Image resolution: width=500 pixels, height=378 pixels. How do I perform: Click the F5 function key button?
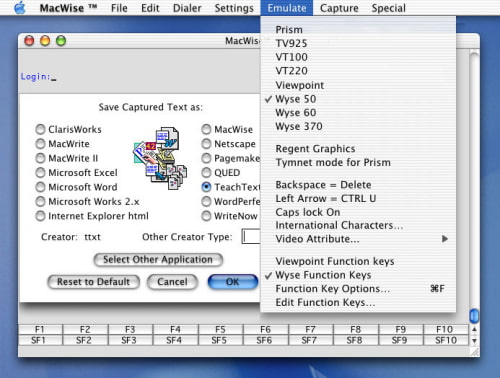[x=220, y=329]
